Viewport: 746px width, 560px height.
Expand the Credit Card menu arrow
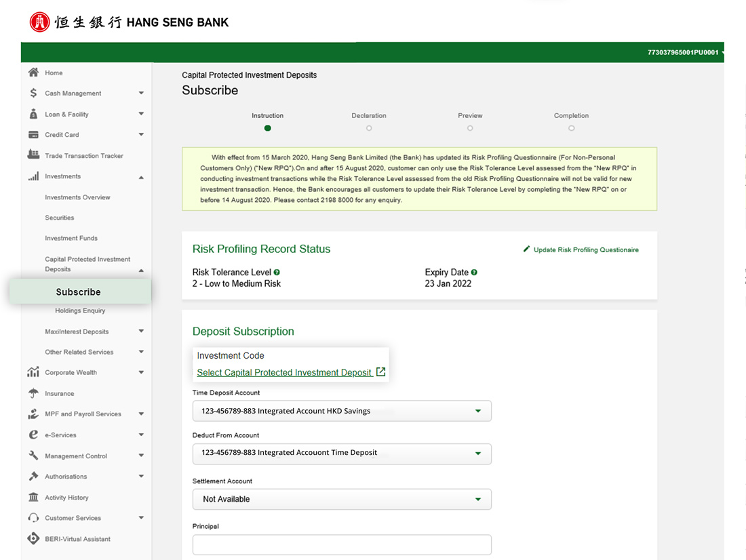pyautogui.click(x=141, y=135)
